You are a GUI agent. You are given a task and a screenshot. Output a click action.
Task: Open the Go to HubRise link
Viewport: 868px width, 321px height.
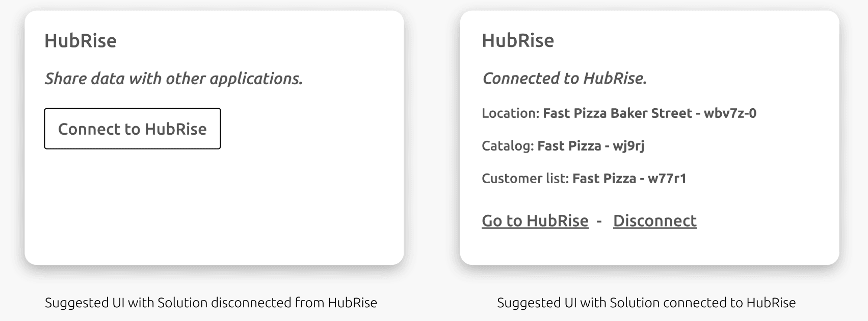coord(534,221)
